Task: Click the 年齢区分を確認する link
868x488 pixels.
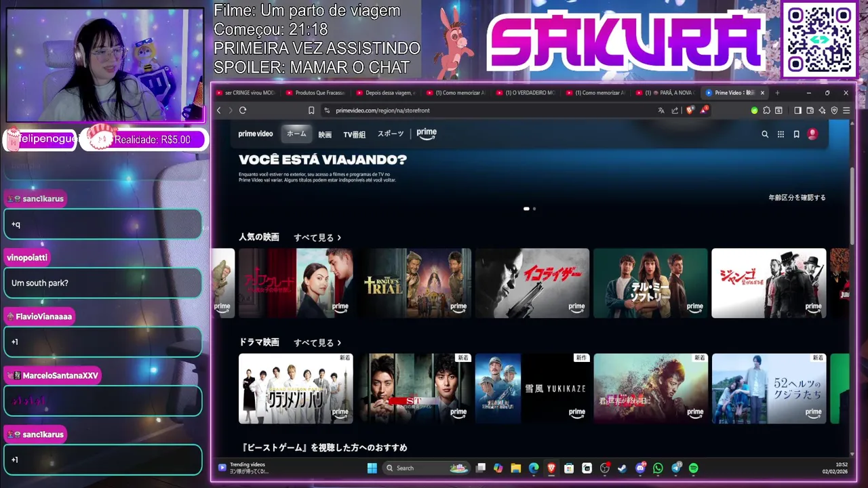Action: pyautogui.click(x=797, y=198)
